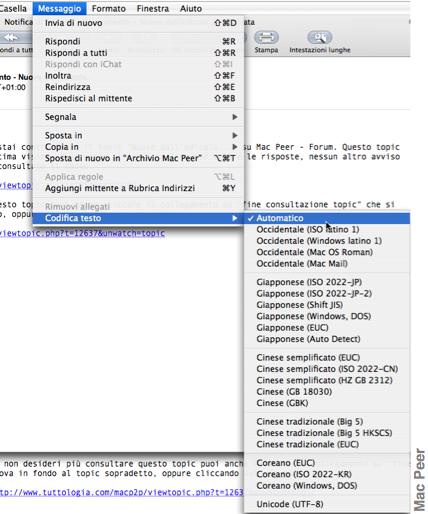Expand the Segnala submenu

tap(138, 117)
